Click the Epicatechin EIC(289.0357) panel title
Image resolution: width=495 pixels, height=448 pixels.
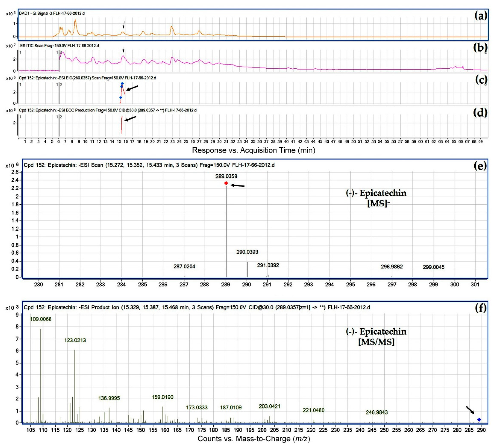click(x=87, y=78)
